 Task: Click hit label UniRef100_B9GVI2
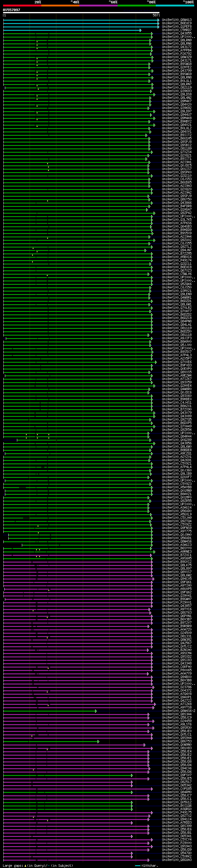coord(177,562)
